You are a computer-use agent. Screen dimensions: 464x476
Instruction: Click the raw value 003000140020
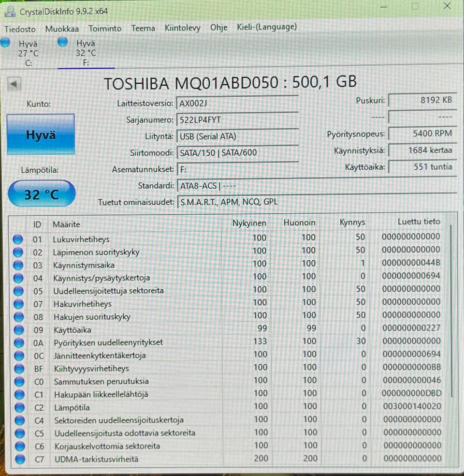[x=412, y=406]
